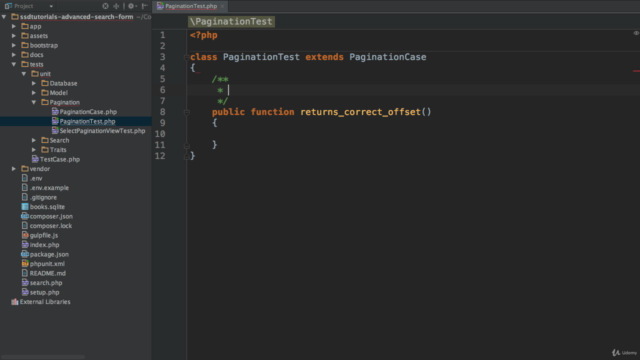Viewport: 640px width, 360px height.
Task: Open .env file in tree
Action: tap(36, 178)
